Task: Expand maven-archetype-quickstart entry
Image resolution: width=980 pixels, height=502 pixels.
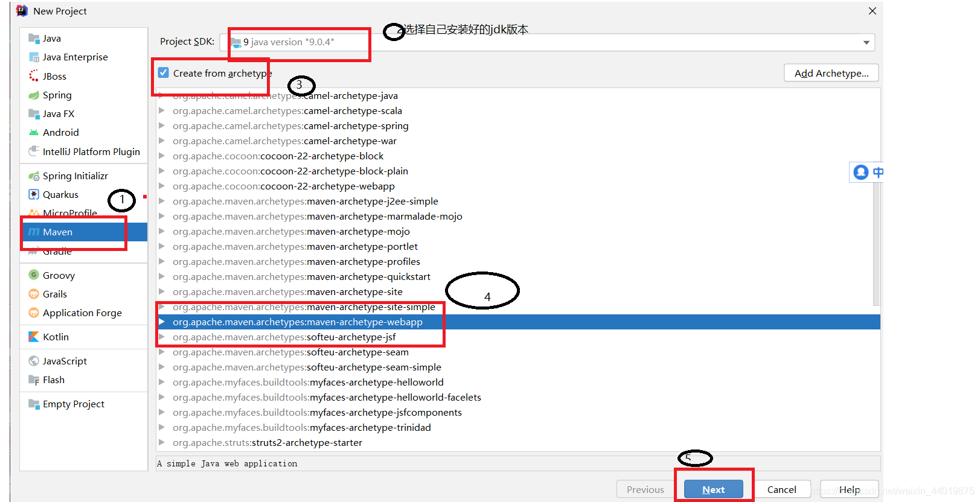Action: click(x=162, y=276)
